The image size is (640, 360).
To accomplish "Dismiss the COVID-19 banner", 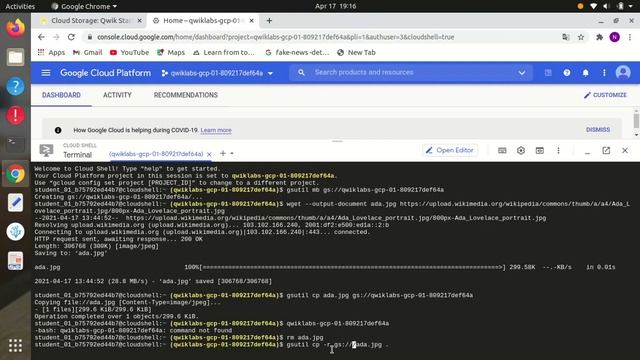I will [x=598, y=129].
